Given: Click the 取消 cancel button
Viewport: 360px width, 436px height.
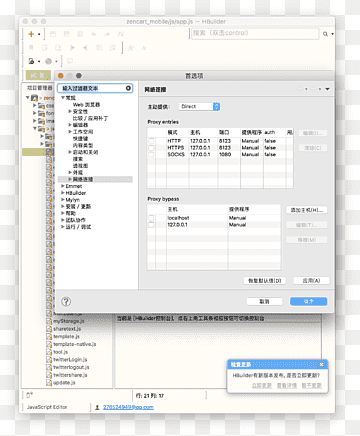Looking at the screenshot, I should [264, 301].
